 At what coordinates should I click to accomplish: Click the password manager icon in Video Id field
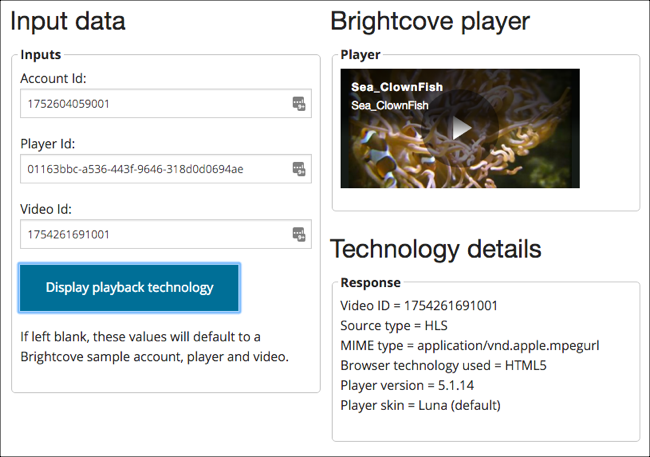[x=299, y=234]
